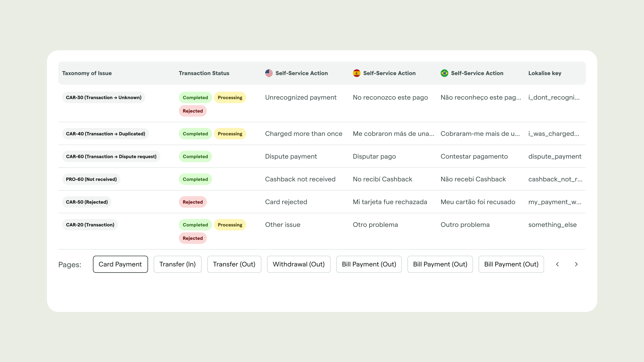Image resolution: width=644 pixels, height=362 pixels.
Task: Click the CAR-60 Dispute request tag
Action: 111,156
